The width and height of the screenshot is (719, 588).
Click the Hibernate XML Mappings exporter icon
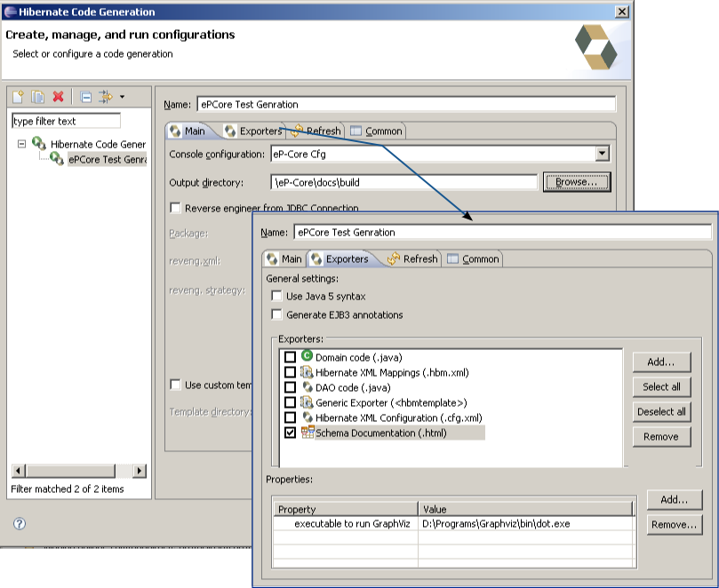307,371
